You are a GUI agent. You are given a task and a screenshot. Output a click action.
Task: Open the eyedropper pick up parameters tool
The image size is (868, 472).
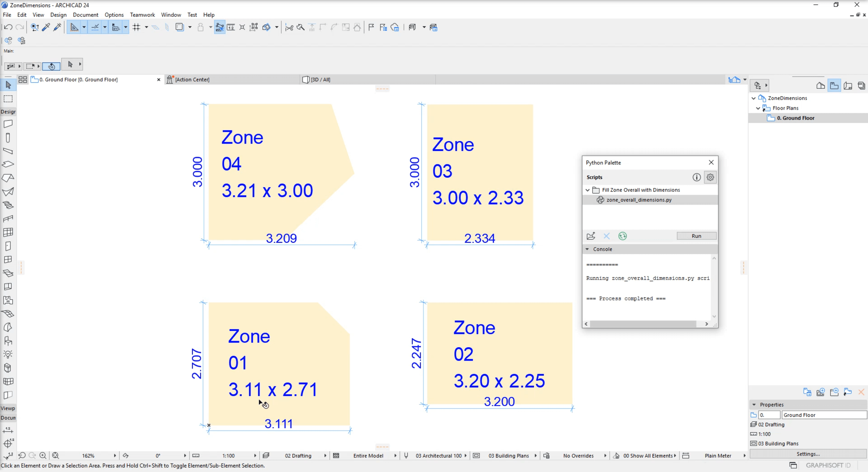coord(46,27)
